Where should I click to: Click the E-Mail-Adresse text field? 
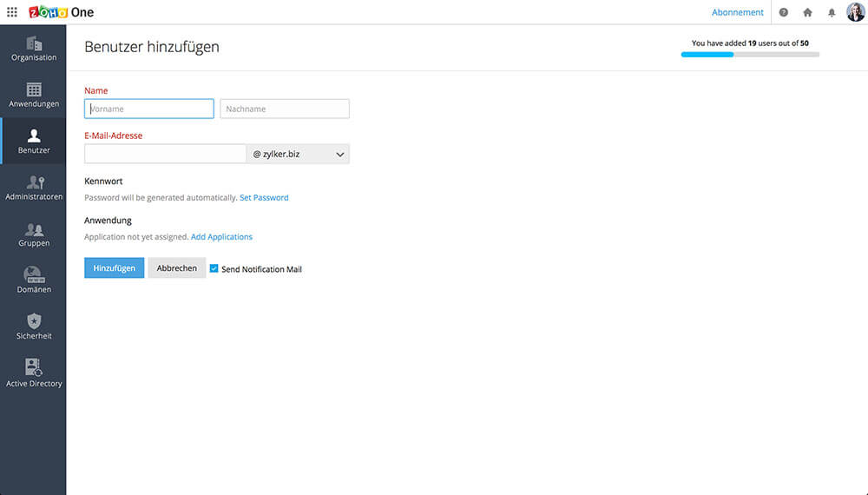(165, 154)
